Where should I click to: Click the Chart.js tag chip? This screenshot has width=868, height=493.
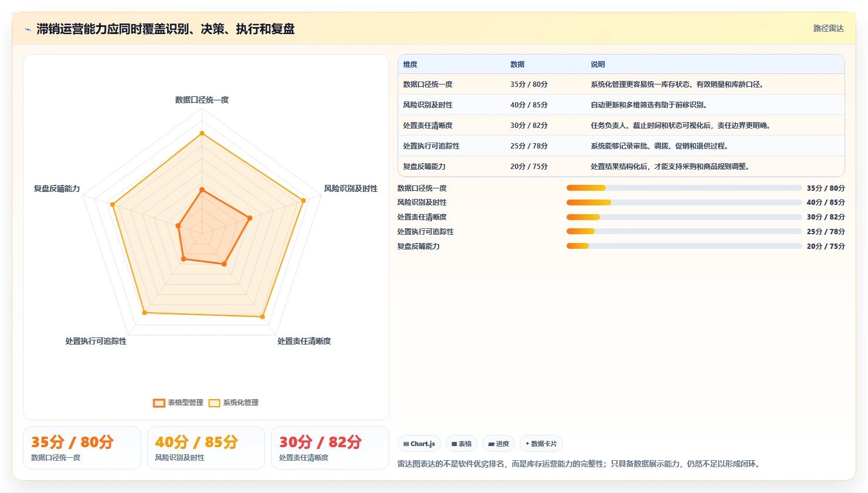click(419, 444)
